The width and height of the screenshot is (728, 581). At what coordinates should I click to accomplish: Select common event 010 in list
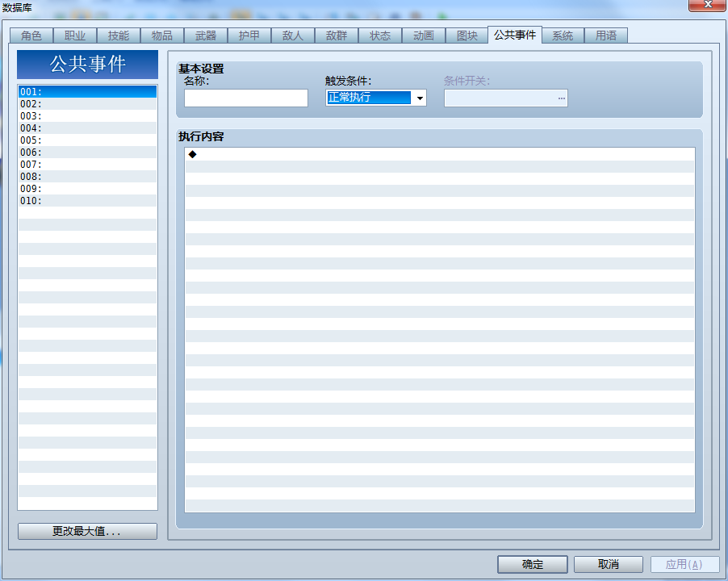(x=87, y=200)
